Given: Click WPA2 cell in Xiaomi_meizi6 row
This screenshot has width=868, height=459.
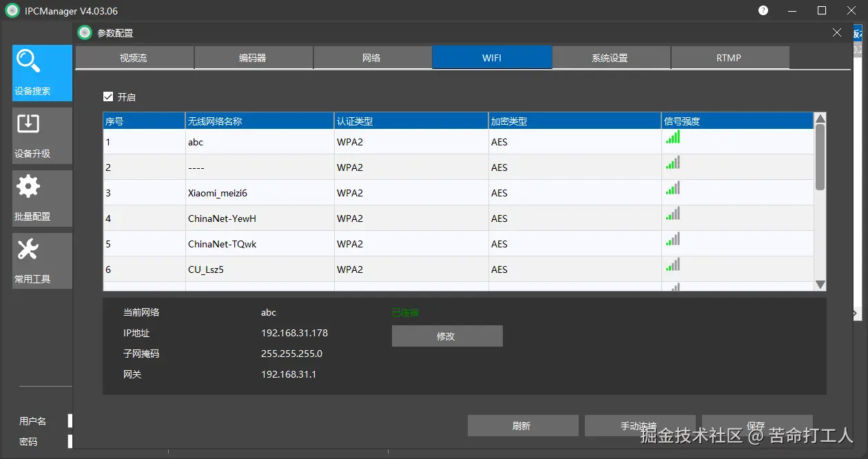Looking at the screenshot, I should pos(411,193).
